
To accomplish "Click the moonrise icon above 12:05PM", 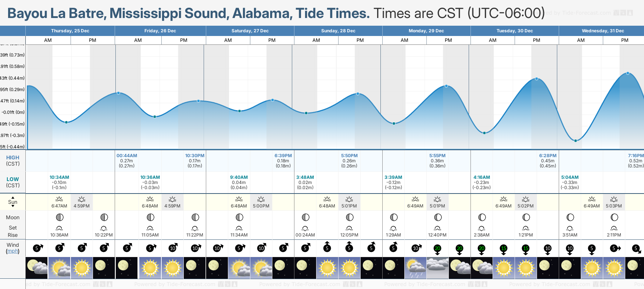I will [349, 228].
